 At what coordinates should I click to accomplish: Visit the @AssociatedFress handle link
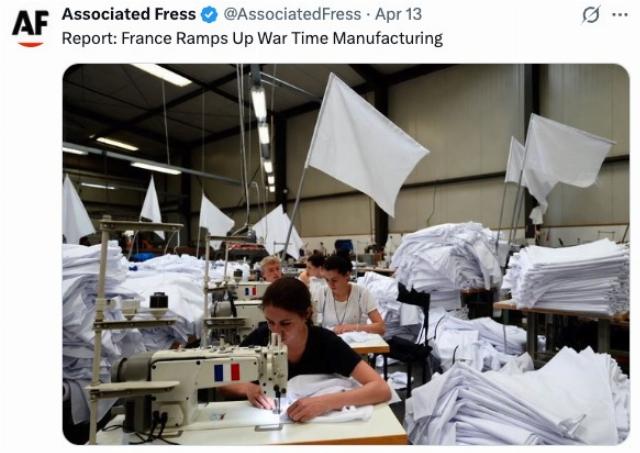click(292, 14)
